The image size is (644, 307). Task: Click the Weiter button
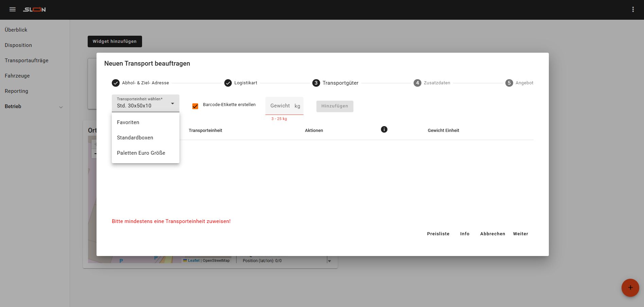point(520,234)
